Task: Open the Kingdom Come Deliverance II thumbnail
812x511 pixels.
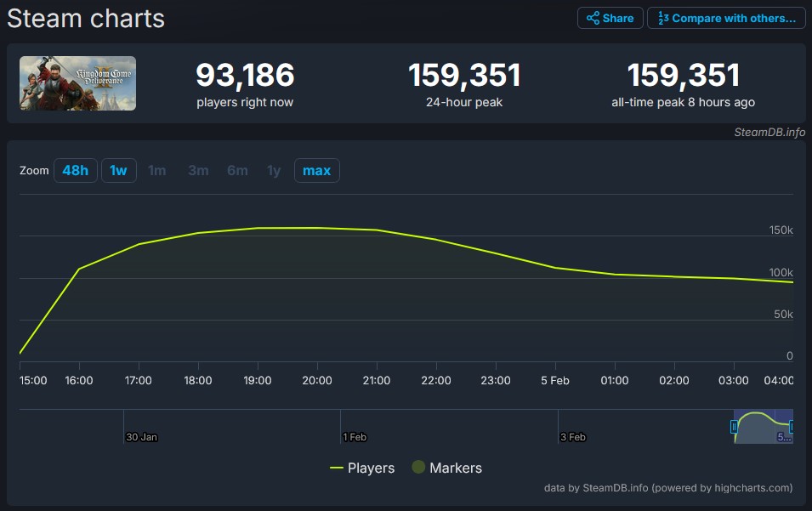Action: [77, 83]
